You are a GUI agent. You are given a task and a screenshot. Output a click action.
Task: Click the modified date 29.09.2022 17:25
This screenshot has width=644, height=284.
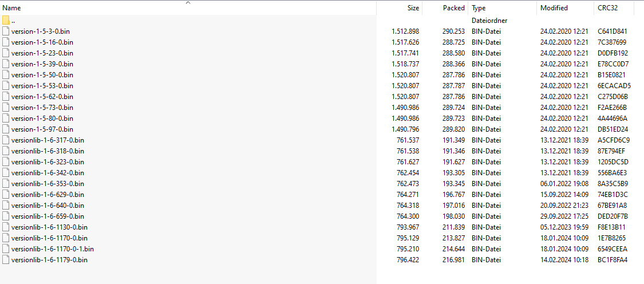tap(564, 216)
